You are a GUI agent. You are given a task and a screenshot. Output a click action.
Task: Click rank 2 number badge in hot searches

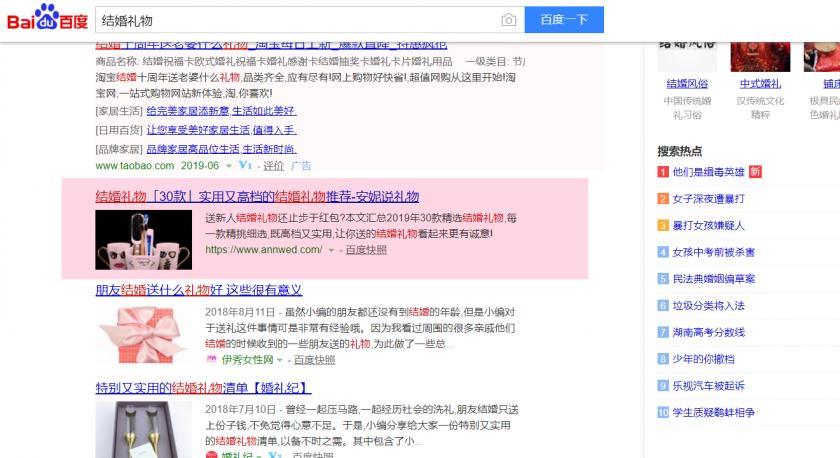tap(663, 198)
